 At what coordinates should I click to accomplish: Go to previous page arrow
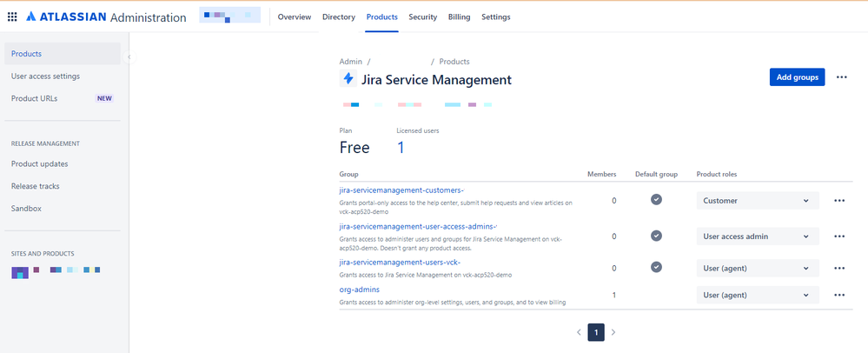579,332
